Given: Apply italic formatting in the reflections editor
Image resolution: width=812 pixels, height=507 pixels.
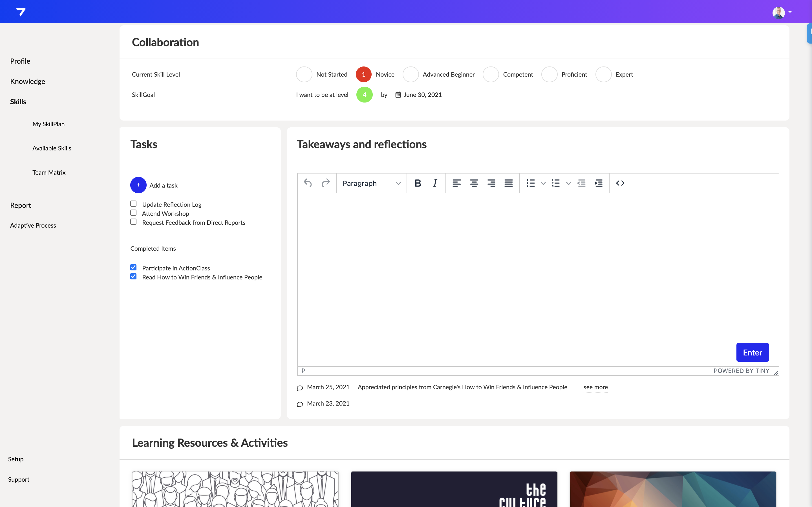Looking at the screenshot, I should [435, 183].
